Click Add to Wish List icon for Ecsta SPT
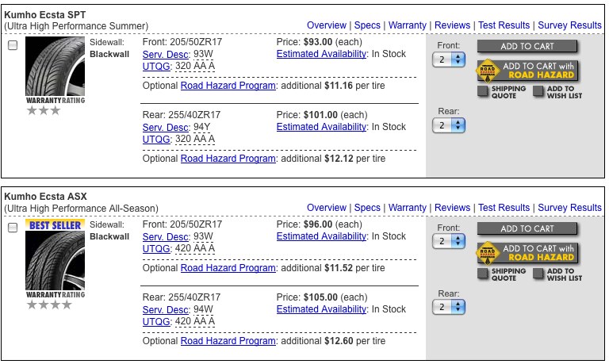This screenshot has width=609, height=364. [x=538, y=92]
